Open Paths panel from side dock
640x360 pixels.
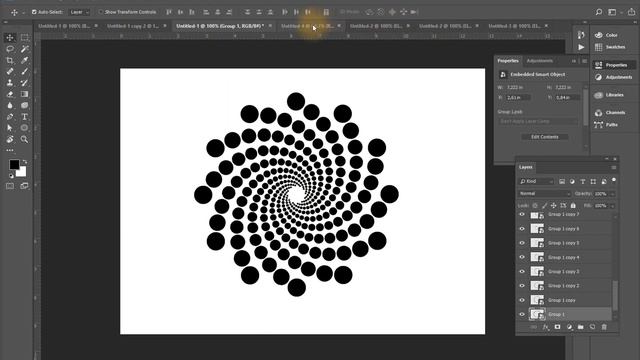(607, 124)
